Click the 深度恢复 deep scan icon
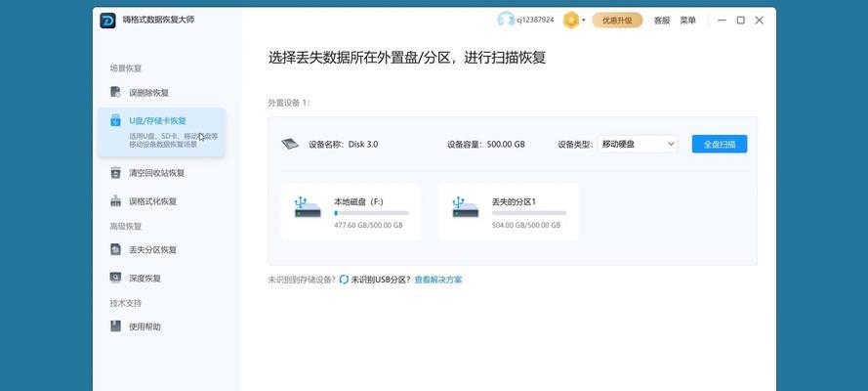The image size is (868, 391). 115,278
